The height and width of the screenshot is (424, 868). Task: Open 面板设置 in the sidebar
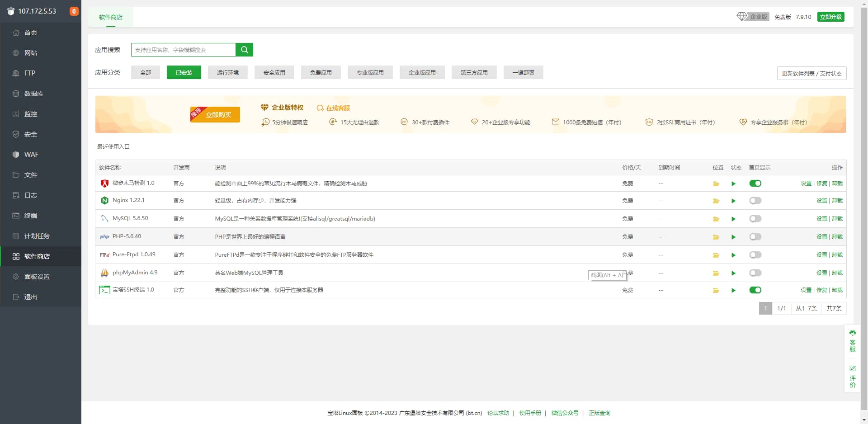41,277
